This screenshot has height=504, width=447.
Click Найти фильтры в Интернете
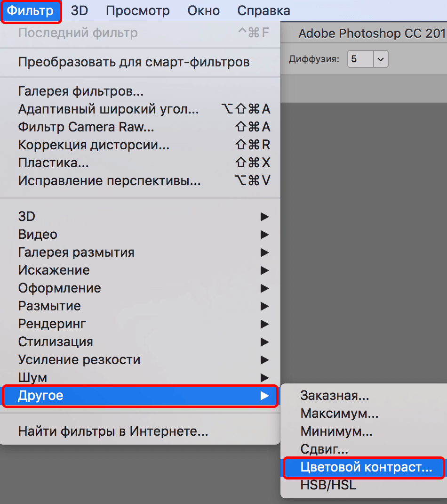[x=113, y=431]
